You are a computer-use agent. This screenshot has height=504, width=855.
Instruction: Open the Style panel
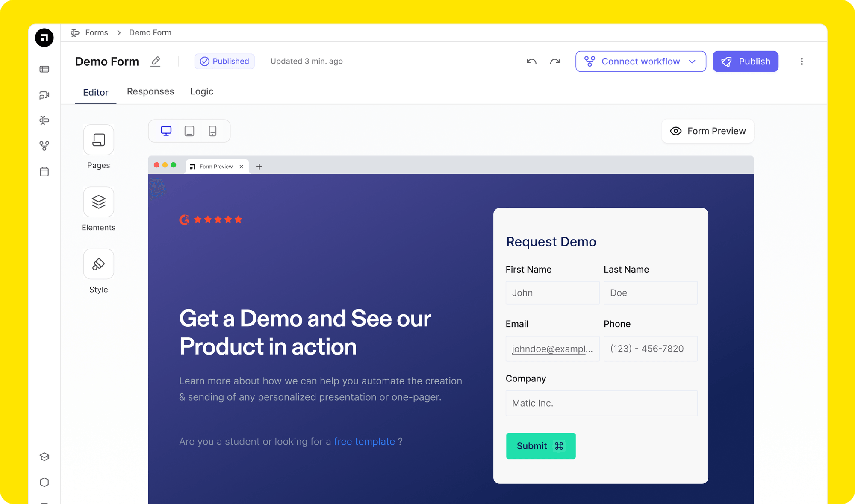[x=98, y=264]
